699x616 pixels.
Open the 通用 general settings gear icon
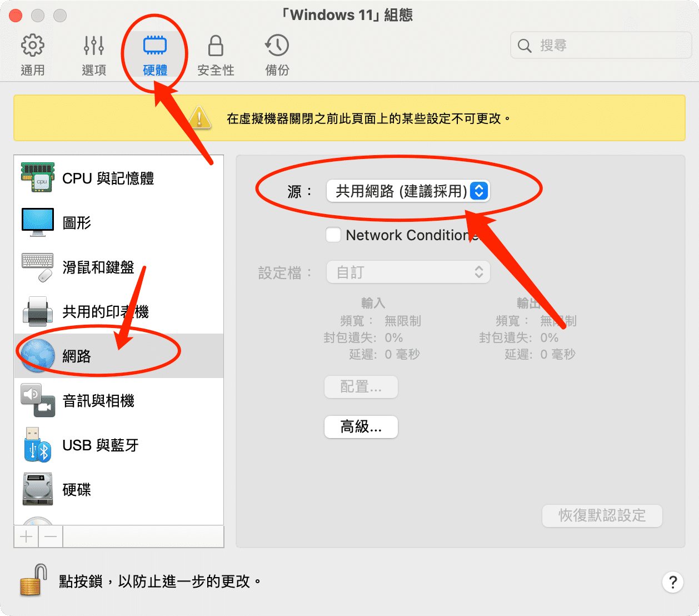pos(32,46)
